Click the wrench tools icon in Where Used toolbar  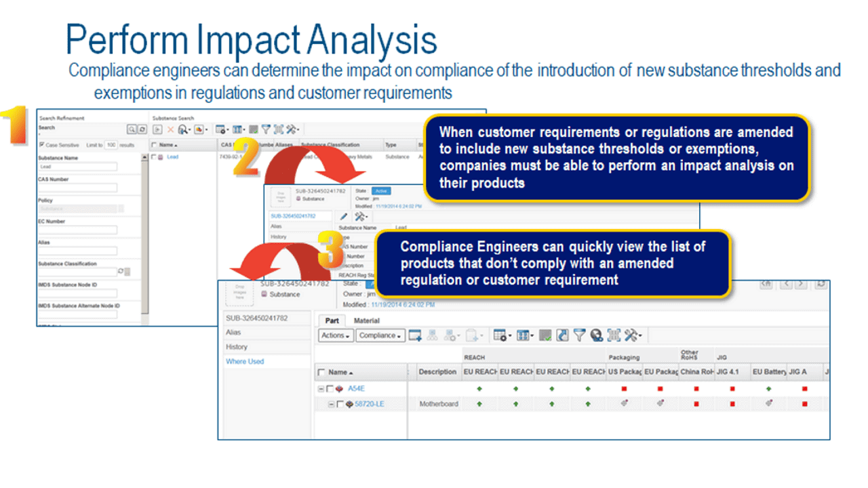[x=633, y=335]
